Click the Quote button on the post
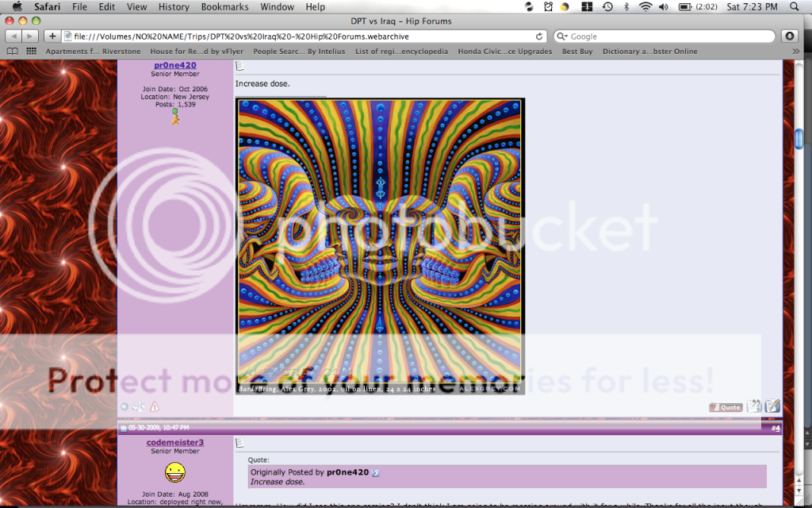The image size is (812, 508). click(726, 407)
